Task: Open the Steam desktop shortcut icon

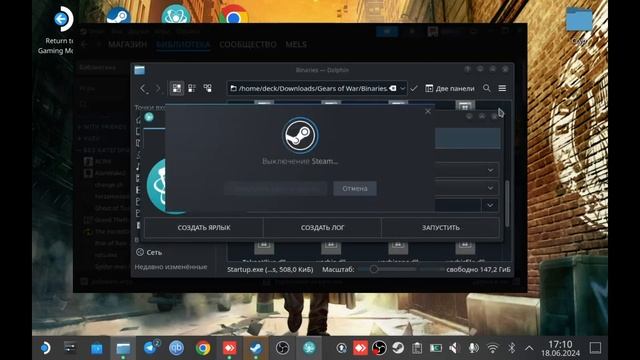Action: pyautogui.click(x=118, y=15)
